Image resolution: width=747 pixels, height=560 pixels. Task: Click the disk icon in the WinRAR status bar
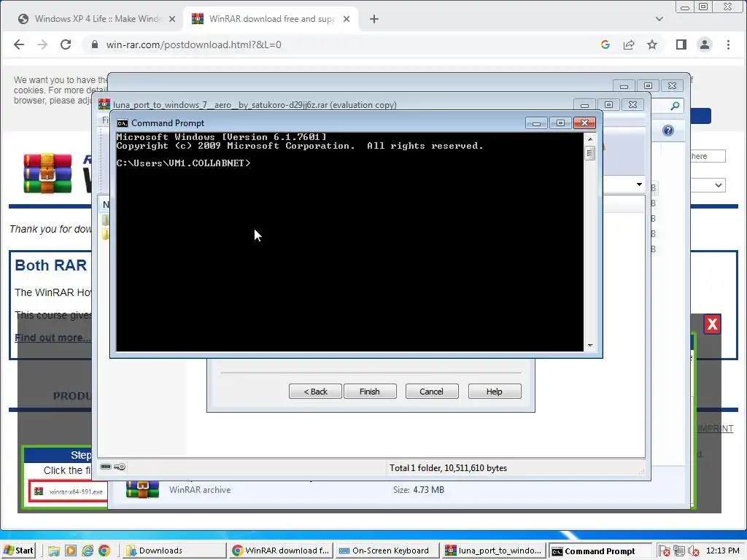pos(106,467)
